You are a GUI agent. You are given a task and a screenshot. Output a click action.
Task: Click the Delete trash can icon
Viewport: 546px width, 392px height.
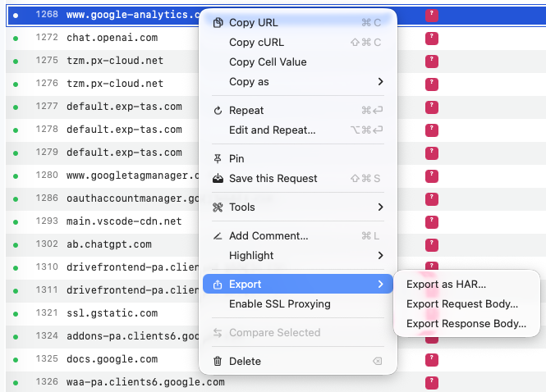(218, 362)
